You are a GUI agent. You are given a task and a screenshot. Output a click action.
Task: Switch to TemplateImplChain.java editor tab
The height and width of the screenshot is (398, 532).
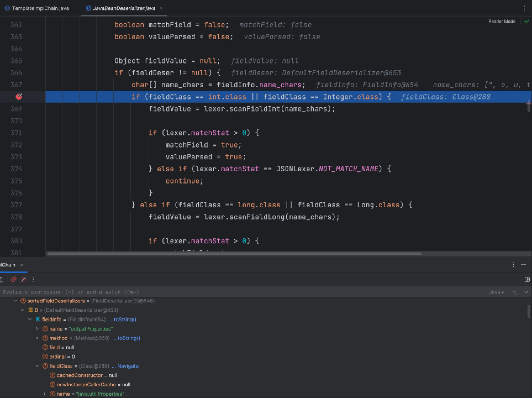37,8
